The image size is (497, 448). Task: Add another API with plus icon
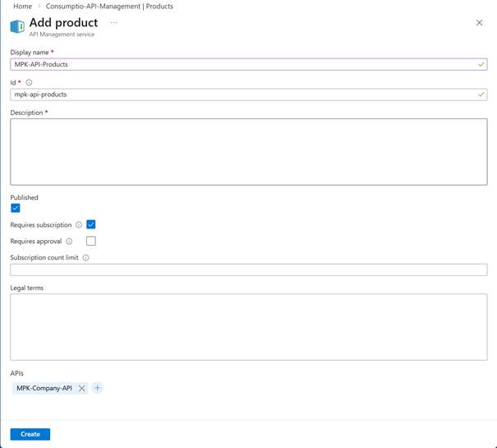click(x=97, y=388)
